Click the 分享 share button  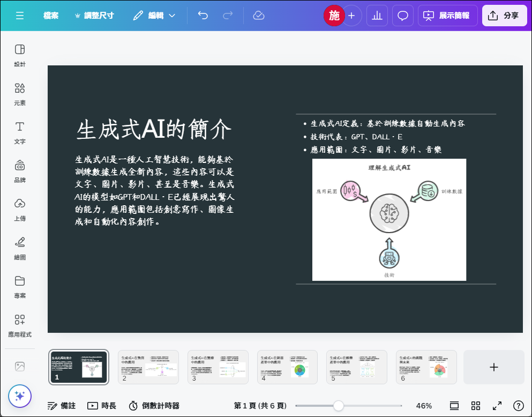[x=504, y=16]
